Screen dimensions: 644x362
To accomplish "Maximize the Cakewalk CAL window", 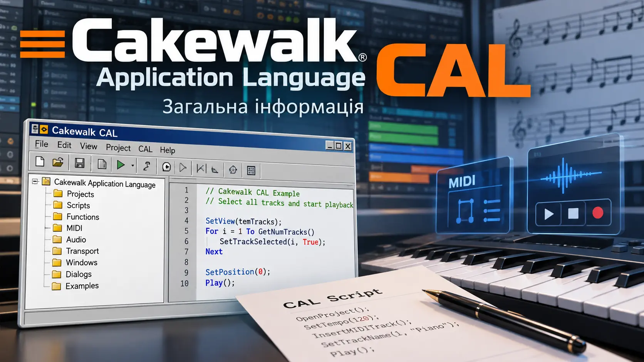I will pos(339,146).
